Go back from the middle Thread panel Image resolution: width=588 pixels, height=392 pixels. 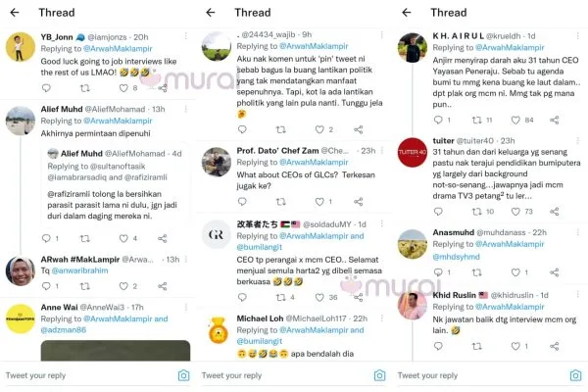pos(211,13)
